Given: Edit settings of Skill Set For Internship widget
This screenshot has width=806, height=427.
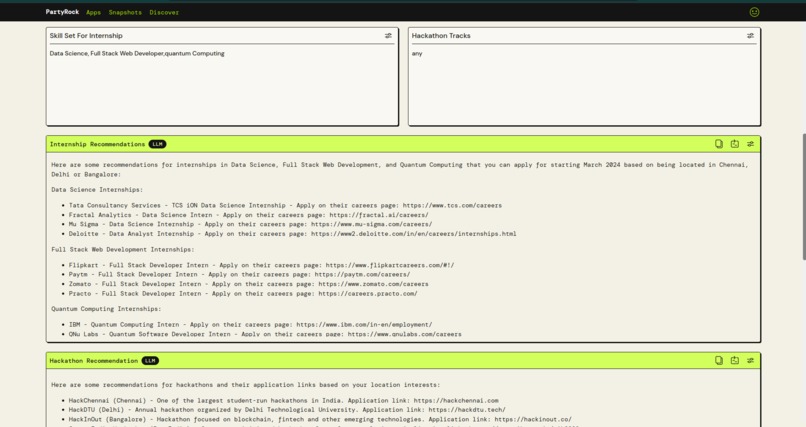Looking at the screenshot, I should 388,35.
